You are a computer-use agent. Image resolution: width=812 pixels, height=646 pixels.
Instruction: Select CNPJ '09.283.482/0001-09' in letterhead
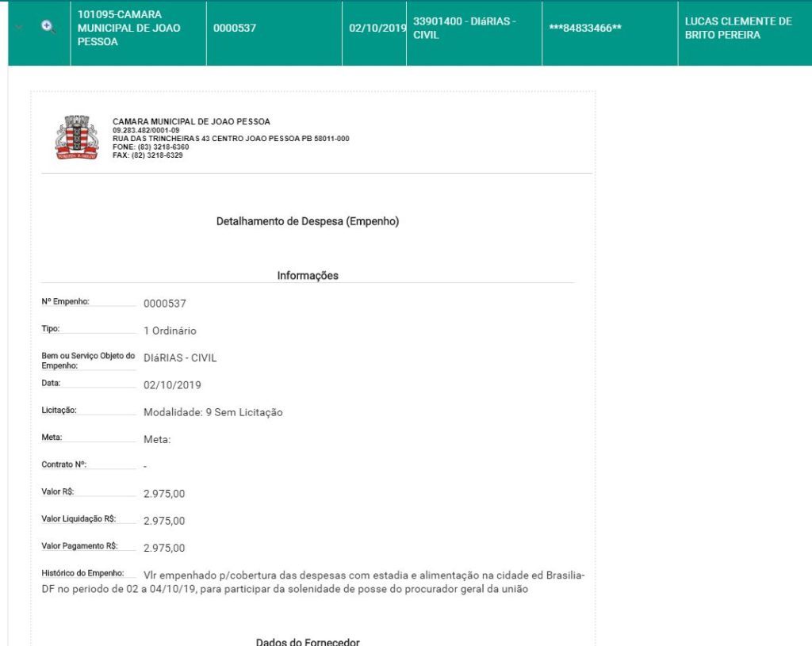tap(146, 131)
